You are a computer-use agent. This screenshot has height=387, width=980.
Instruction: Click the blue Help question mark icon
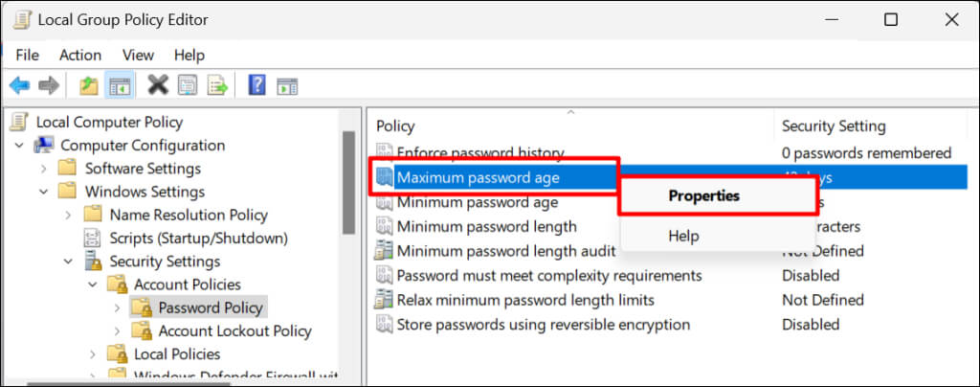[256, 86]
